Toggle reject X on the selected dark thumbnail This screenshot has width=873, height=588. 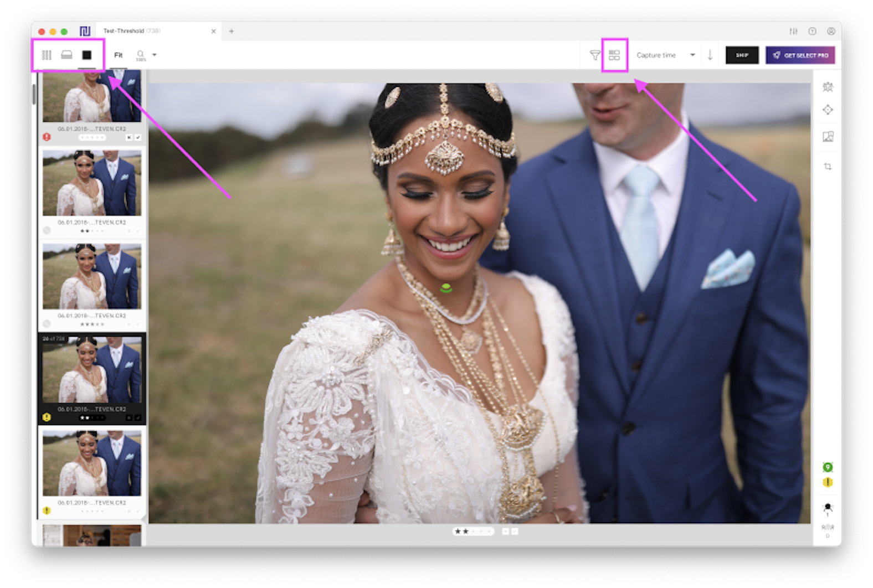129,417
